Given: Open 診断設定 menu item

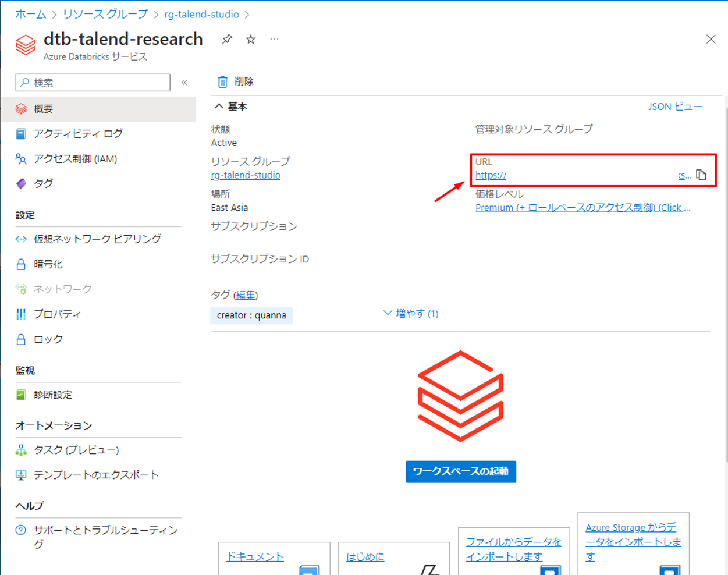Looking at the screenshot, I should 53,395.
